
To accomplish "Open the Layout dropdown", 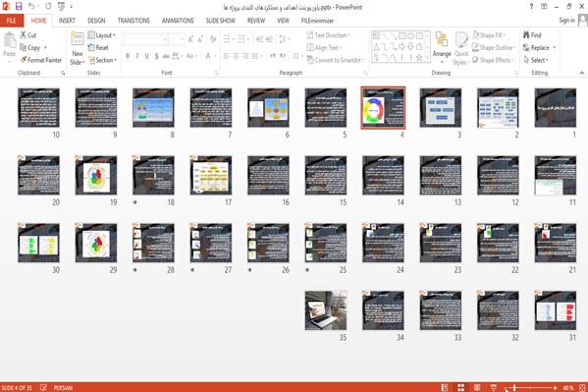I will pos(102,35).
